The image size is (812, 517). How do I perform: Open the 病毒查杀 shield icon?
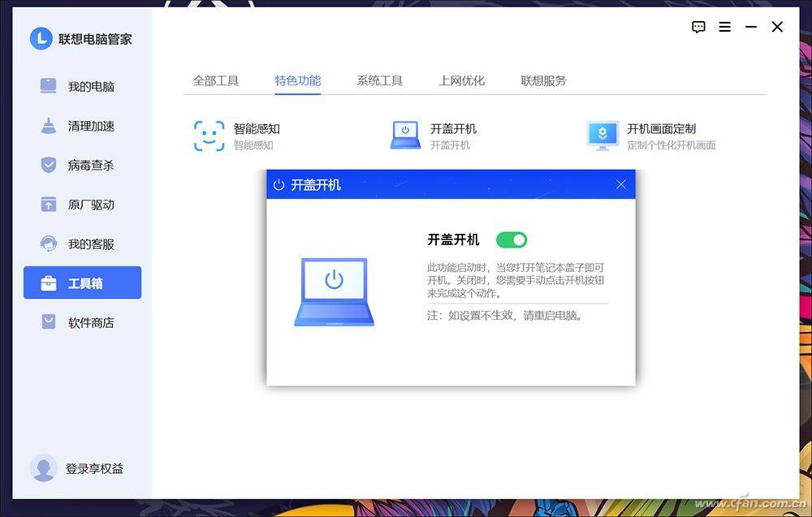(48, 165)
